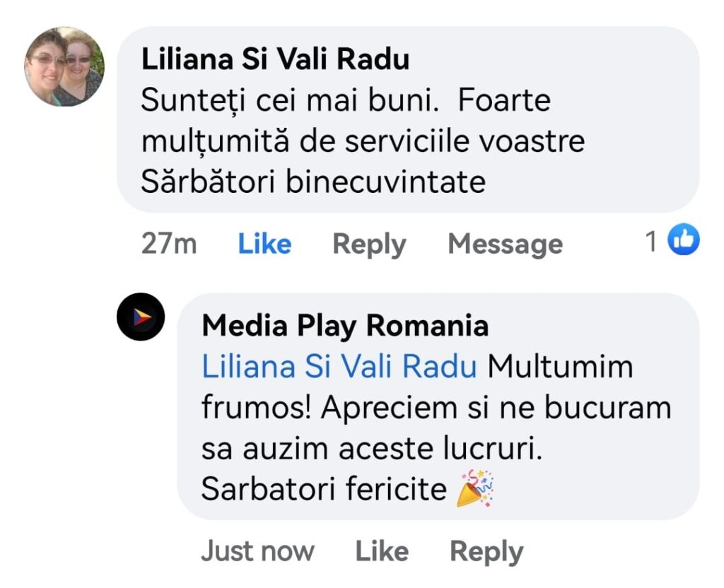724x588 pixels.
Task: Click the "sa auzim aceste lucruri" line
Action: [x=371, y=449]
